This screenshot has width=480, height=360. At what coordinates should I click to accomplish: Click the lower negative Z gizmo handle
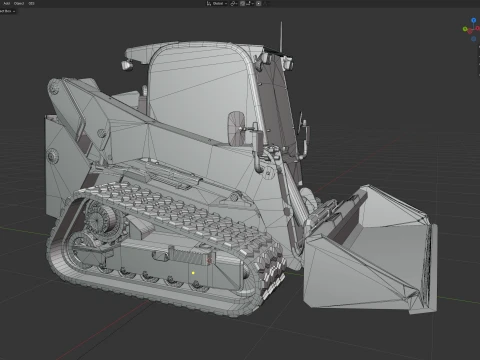click(x=473, y=39)
